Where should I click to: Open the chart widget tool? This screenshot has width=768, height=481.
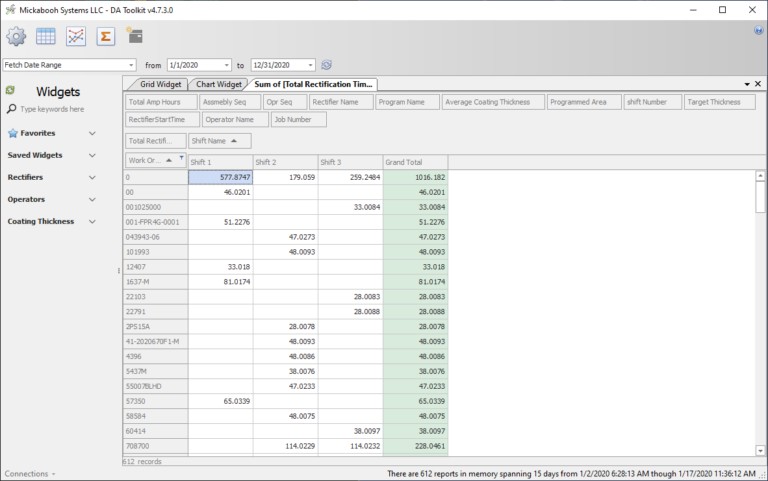coord(76,36)
